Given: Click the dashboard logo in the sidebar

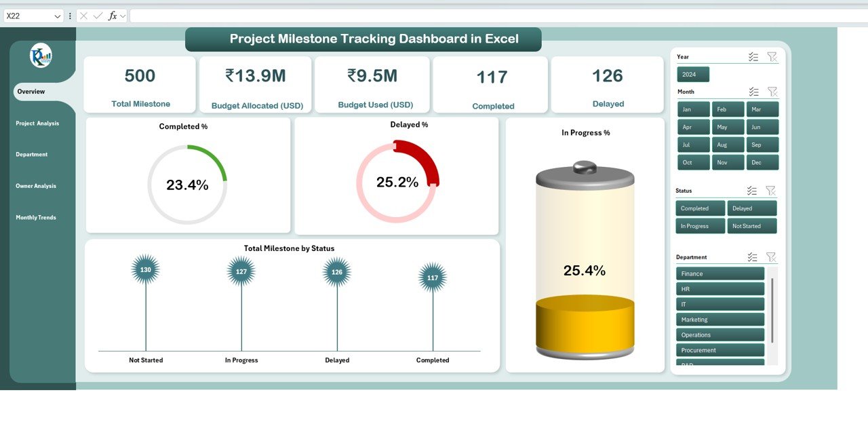Looking at the screenshot, I should click(41, 56).
